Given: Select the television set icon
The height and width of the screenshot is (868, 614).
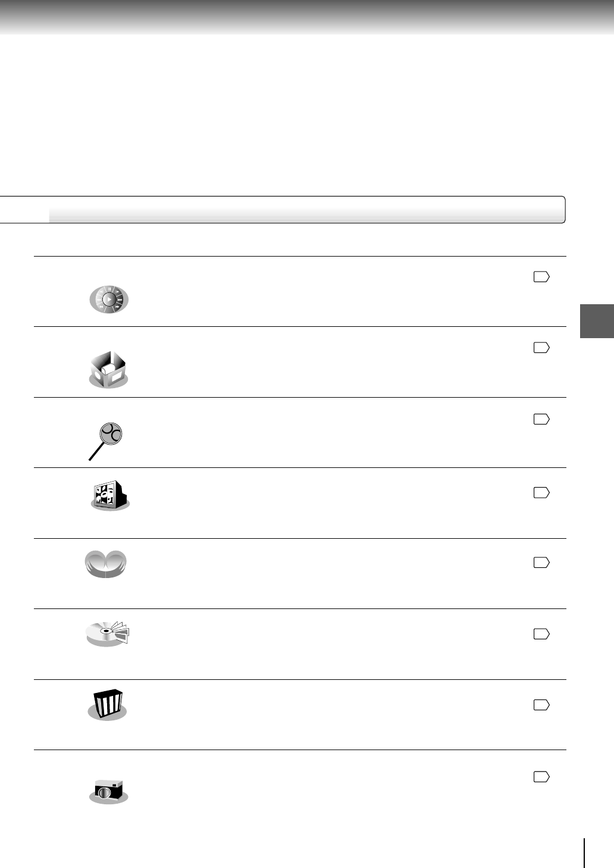Looking at the screenshot, I should coord(109,496).
